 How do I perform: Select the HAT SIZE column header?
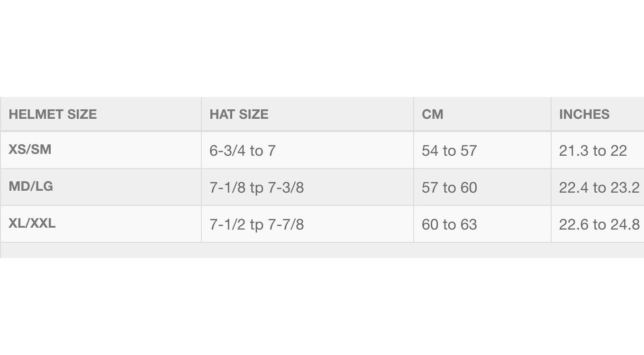[239, 114]
